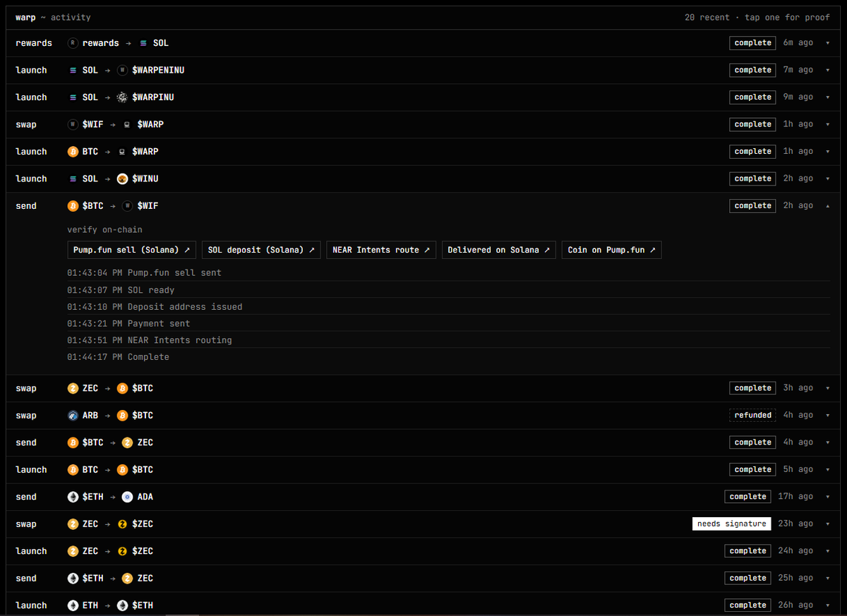The image size is (847, 616).
Task: Click the ARB token icon
Action: click(x=73, y=416)
